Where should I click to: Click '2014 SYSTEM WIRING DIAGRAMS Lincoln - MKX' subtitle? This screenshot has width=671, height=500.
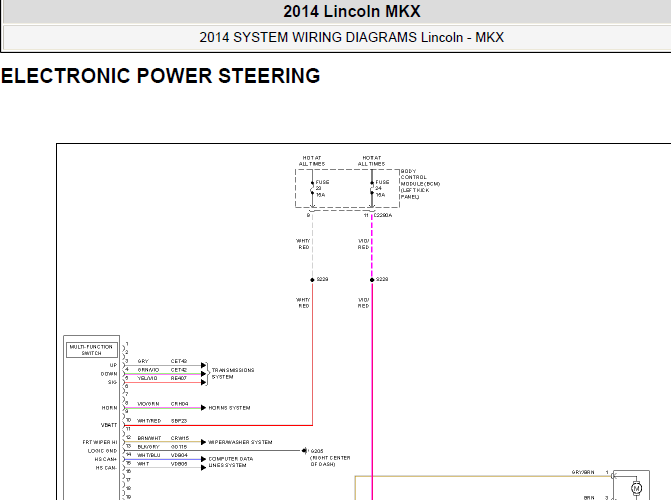click(351, 37)
